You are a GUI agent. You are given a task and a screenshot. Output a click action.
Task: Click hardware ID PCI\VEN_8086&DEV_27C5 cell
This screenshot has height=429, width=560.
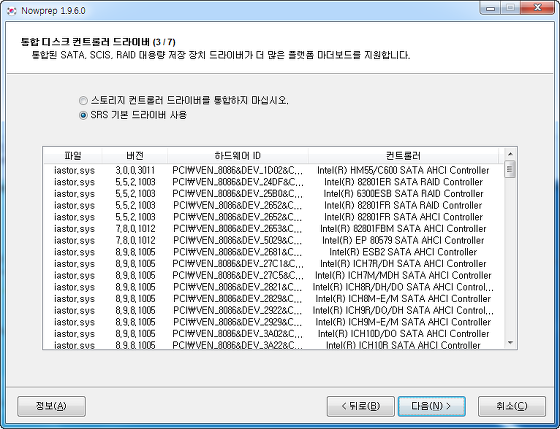click(238, 275)
